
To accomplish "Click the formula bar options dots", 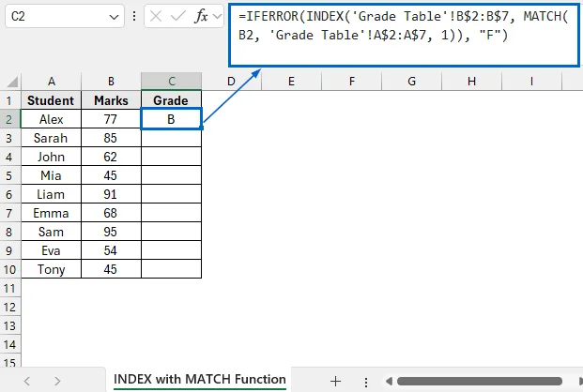I will 134,16.
